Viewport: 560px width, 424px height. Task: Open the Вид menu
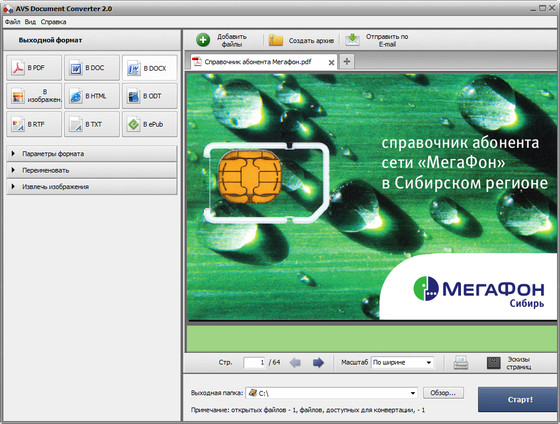(30, 22)
